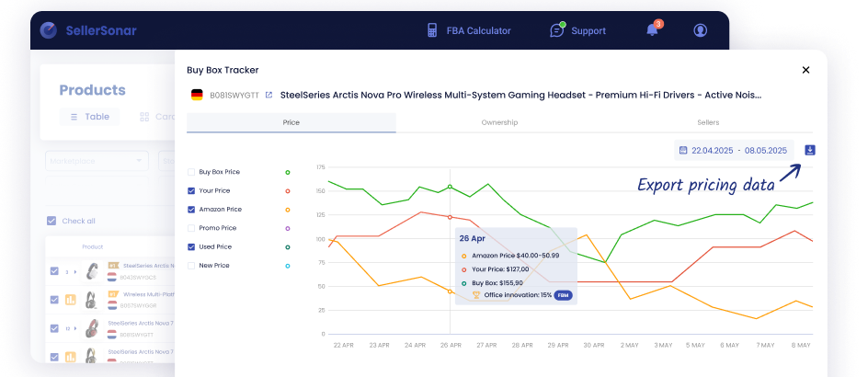Open notifications bell with 3 badge
The width and height of the screenshot is (868, 377).
point(654,29)
